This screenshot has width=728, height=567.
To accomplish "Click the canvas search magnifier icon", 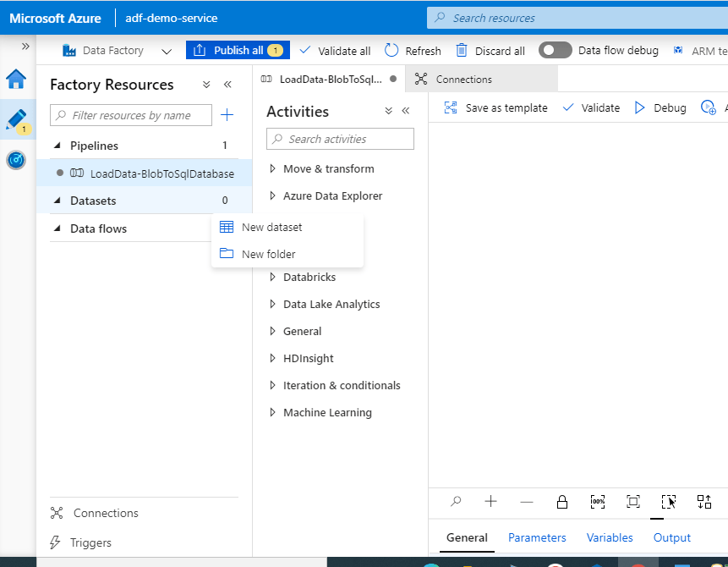I will click(x=456, y=502).
